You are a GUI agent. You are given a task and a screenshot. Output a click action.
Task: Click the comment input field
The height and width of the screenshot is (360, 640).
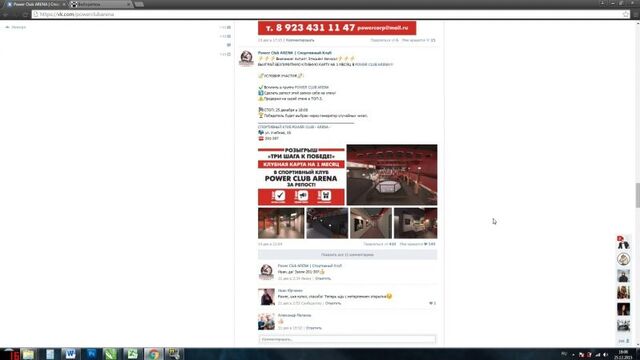click(x=347, y=340)
